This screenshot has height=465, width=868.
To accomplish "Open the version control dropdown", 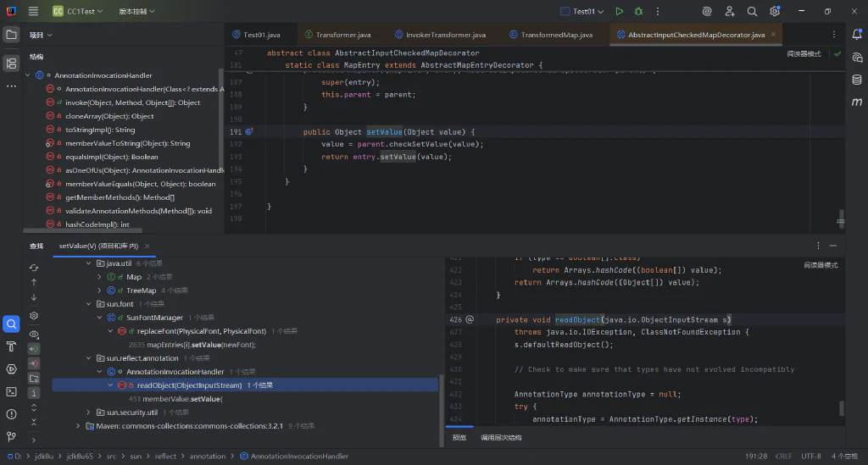I will pyautogui.click(x=136, y=11).
